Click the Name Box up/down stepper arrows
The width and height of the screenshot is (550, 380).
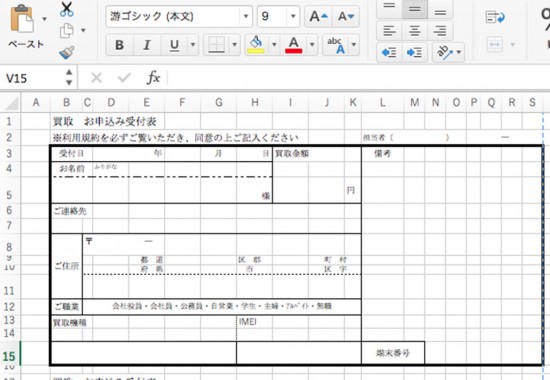69,77
